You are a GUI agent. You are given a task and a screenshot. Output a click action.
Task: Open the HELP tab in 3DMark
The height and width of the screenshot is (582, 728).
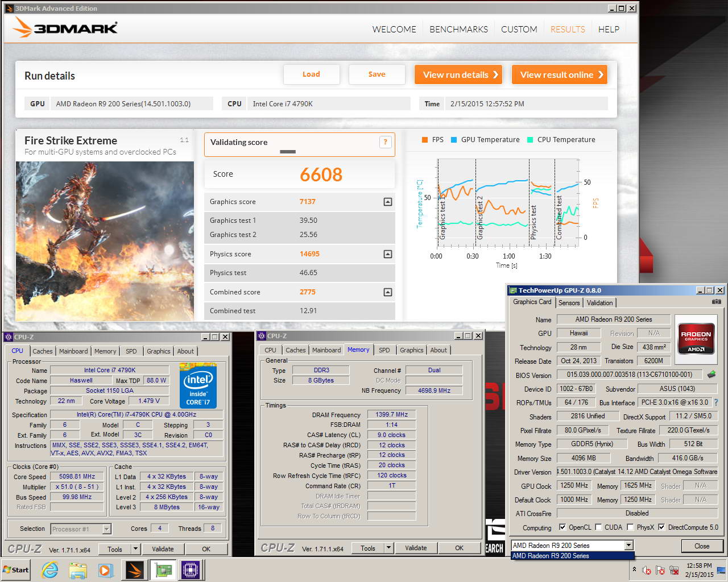(609, 30)
